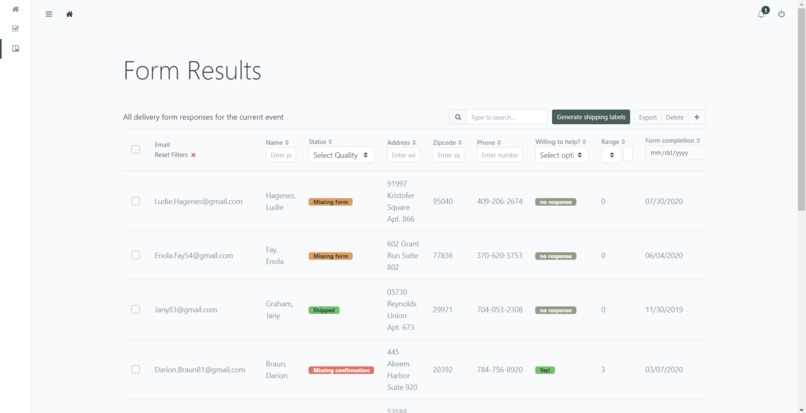Check the row for Ludie.Hagenes@gmail.com
The height and width of the screenshot is (413, 806).
pos(135,201)
